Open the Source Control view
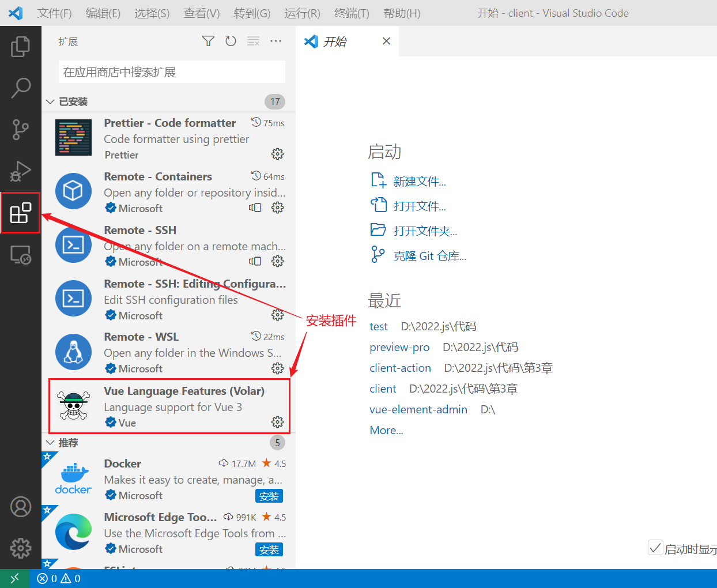The image size is (717, 588). point(21,130)
